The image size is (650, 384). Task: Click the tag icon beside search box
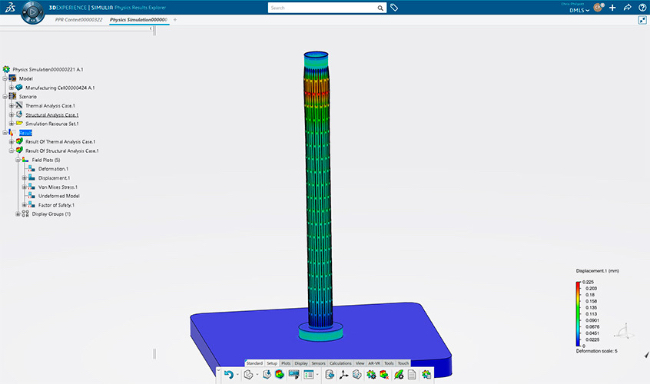tap(394, 7)
